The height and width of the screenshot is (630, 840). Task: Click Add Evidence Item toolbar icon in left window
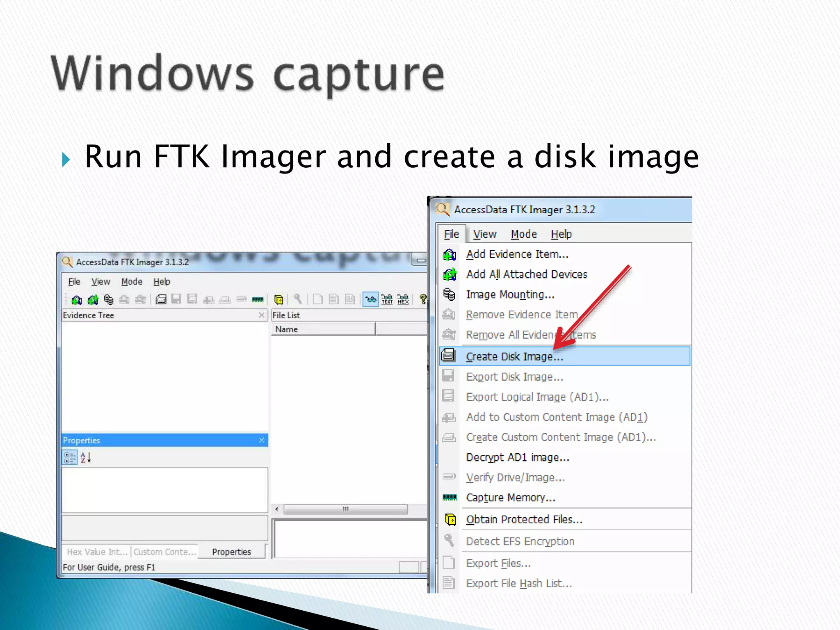pos(76,299)
